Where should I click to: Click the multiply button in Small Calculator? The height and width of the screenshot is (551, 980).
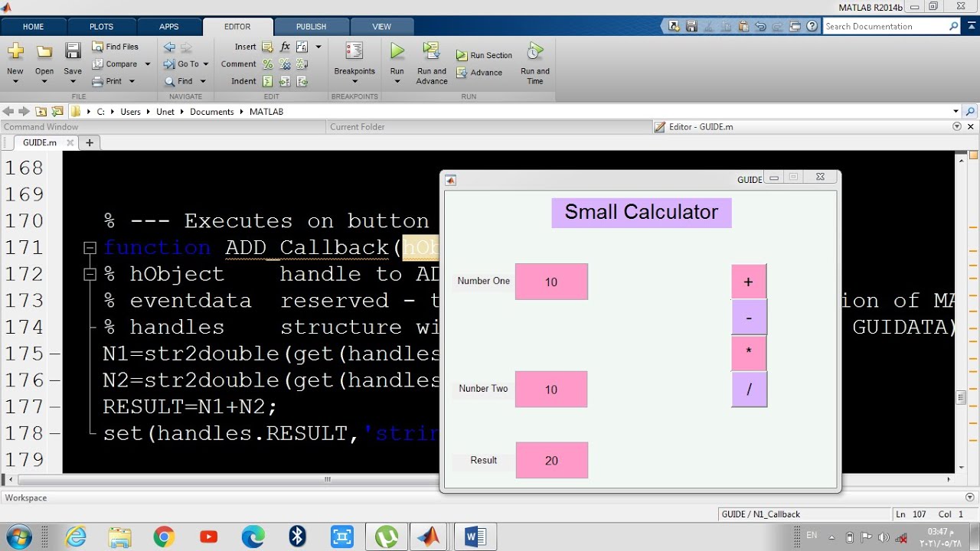(748, 353)
